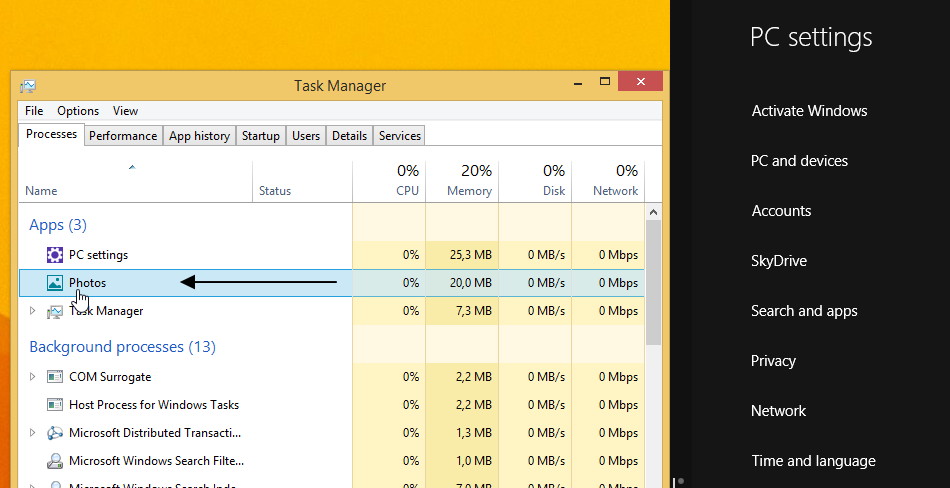Open Activate Windows in PC settings
The image size is (950, 488).
(x=809, y=111)
